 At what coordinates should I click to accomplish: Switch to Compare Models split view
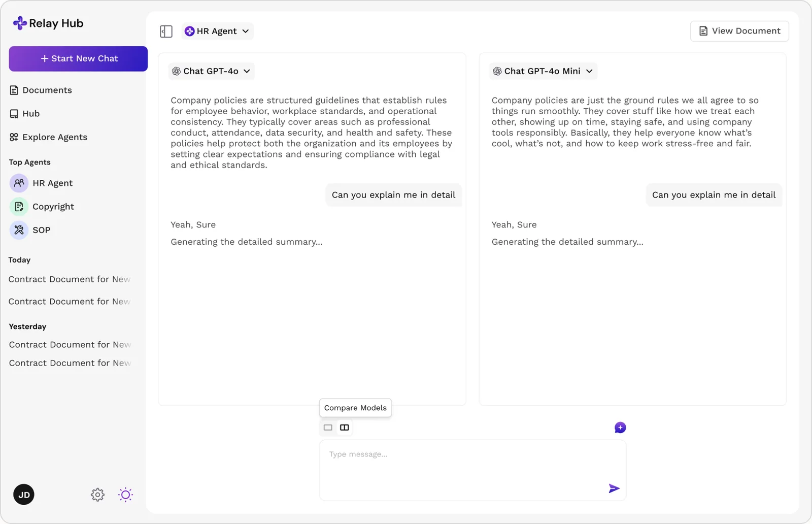point(345,428)
